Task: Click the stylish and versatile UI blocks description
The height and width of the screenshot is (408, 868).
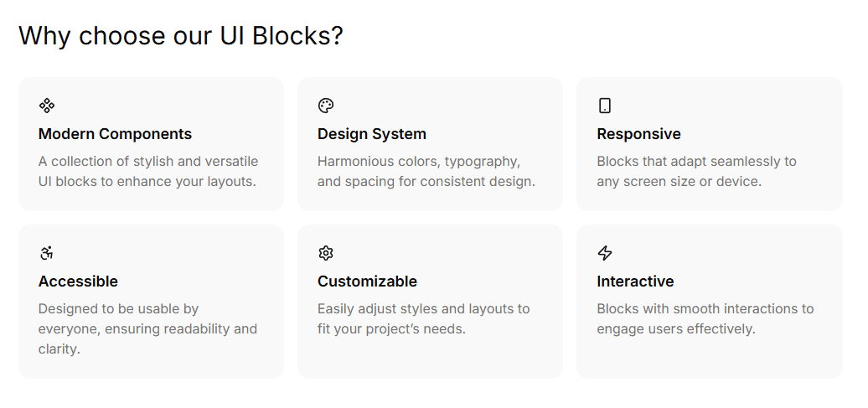Action: coord(148,171)
